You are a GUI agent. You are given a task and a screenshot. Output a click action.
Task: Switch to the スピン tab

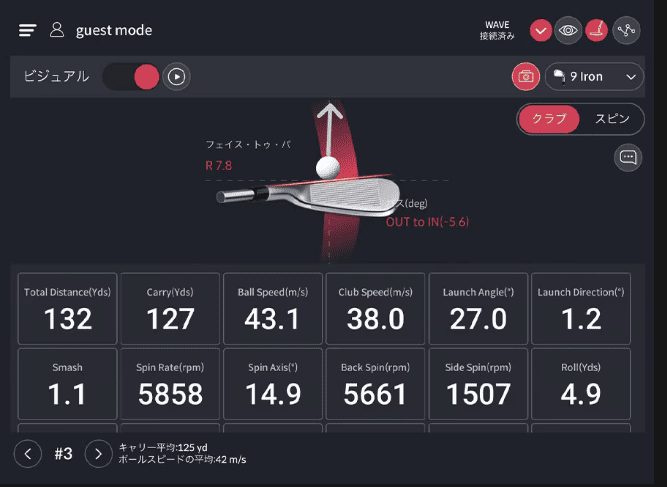(x=612, y=119)
